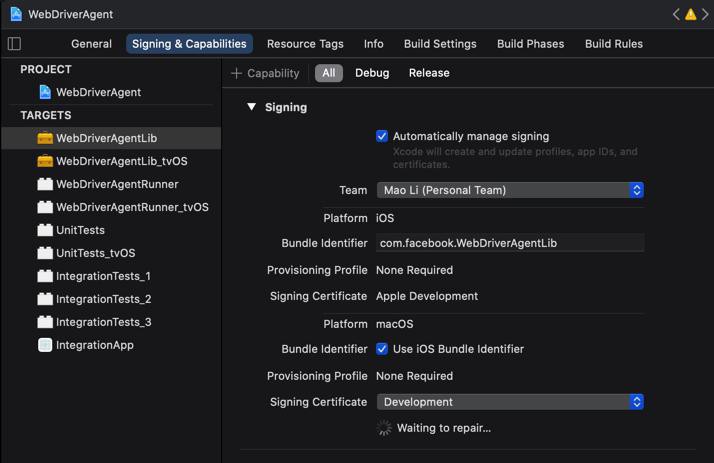Click WebDriverAgent project blueprint icon in sidebar
714x463 pixels.
tap(45, 92)
